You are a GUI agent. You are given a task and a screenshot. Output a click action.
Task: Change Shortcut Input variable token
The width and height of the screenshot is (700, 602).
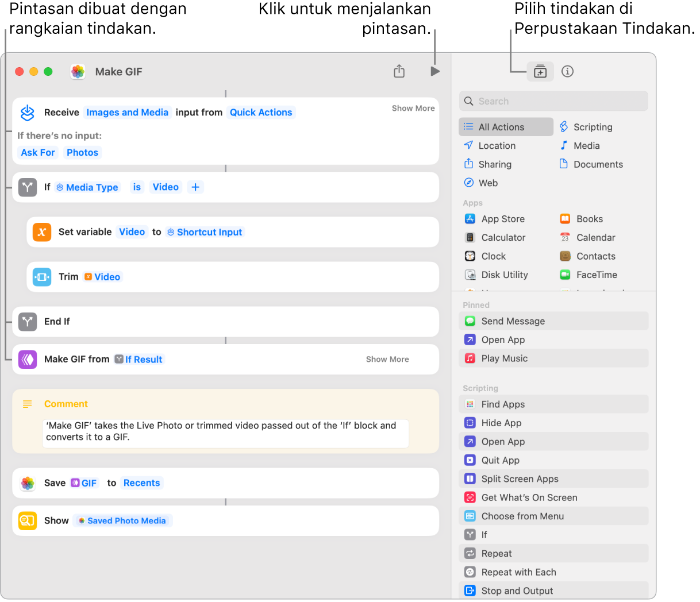pos(205,232)
